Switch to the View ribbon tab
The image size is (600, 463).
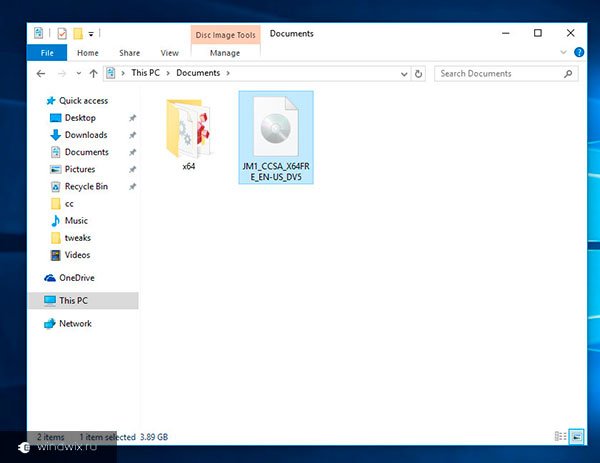coord(170,53)
